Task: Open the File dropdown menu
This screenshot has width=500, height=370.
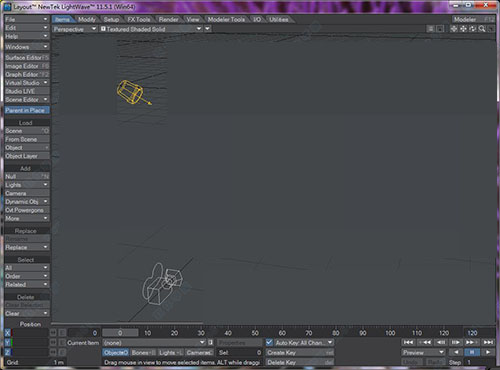Action: (x=27, y=19)
